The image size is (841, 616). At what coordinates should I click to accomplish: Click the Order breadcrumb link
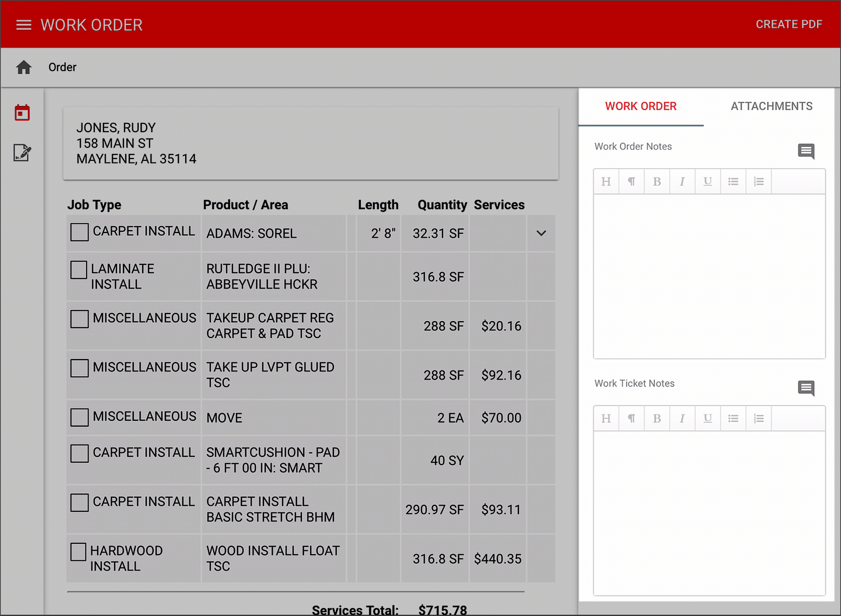pos(62,67)
